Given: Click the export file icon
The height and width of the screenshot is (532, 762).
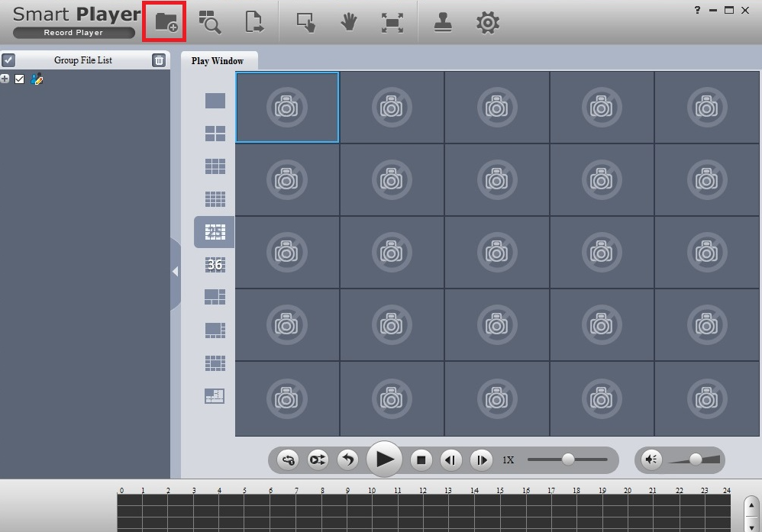Looking at the screenshot, I should 254,22.
